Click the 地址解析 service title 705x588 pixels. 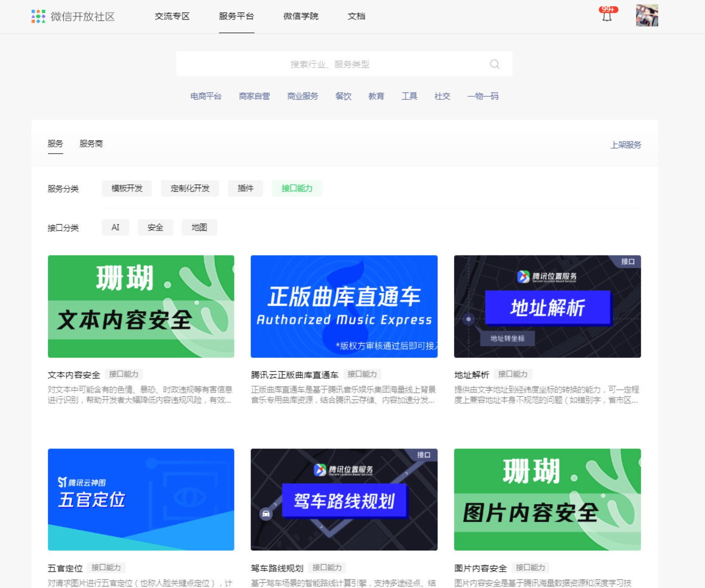tap(471, 375)
